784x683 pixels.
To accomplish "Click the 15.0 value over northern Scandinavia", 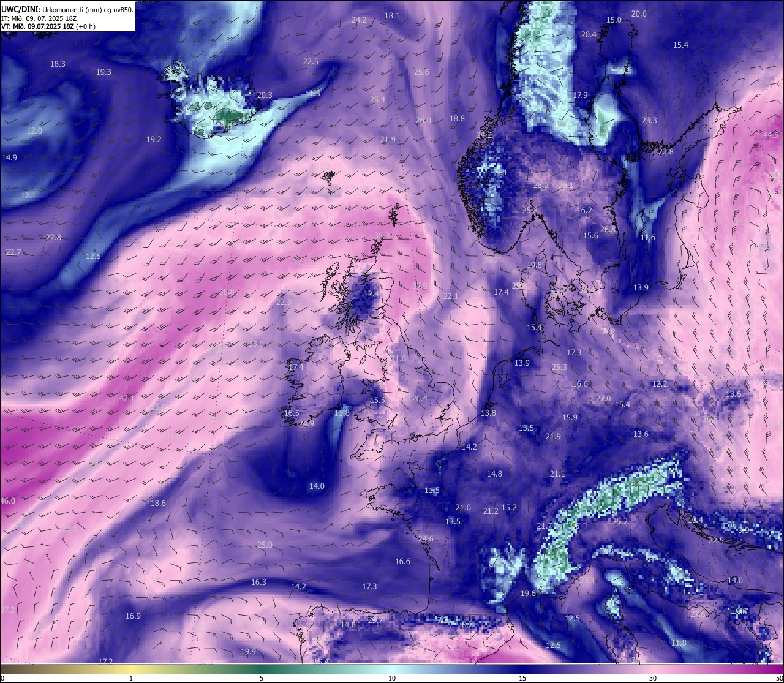I will coord(614,20).
